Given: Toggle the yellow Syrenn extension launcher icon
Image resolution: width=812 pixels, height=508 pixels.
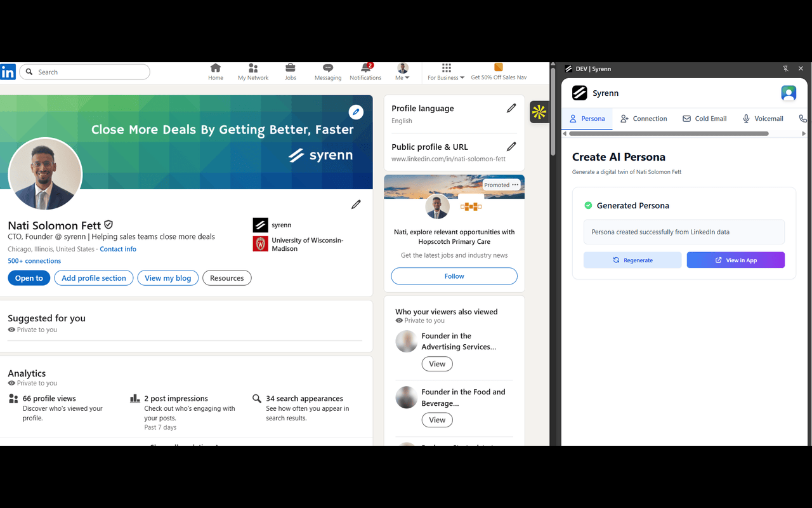Looking at the screenshot, I should pyautogui.click(x=539, y=112).
